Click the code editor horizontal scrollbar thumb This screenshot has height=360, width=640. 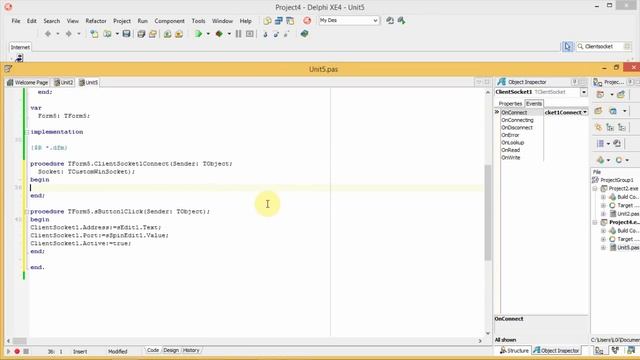coord(20,341)
